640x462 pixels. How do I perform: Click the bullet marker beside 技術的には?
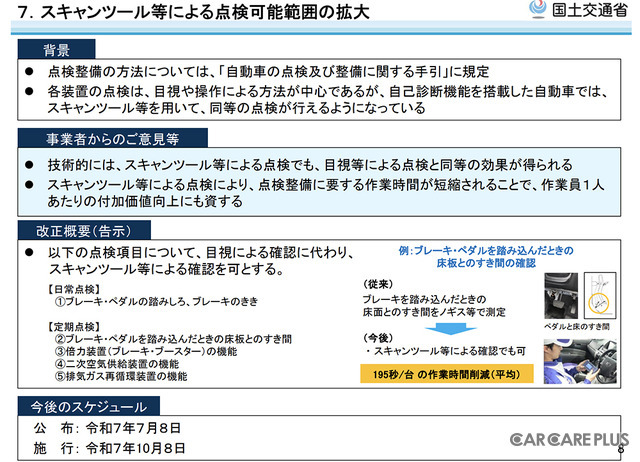[x=31, y=165]
